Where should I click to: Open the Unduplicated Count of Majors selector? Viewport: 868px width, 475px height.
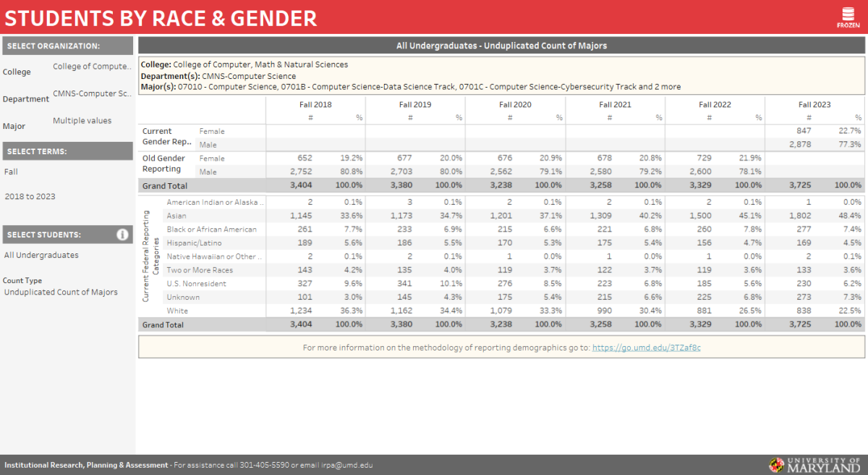click(x=61, y=293)
